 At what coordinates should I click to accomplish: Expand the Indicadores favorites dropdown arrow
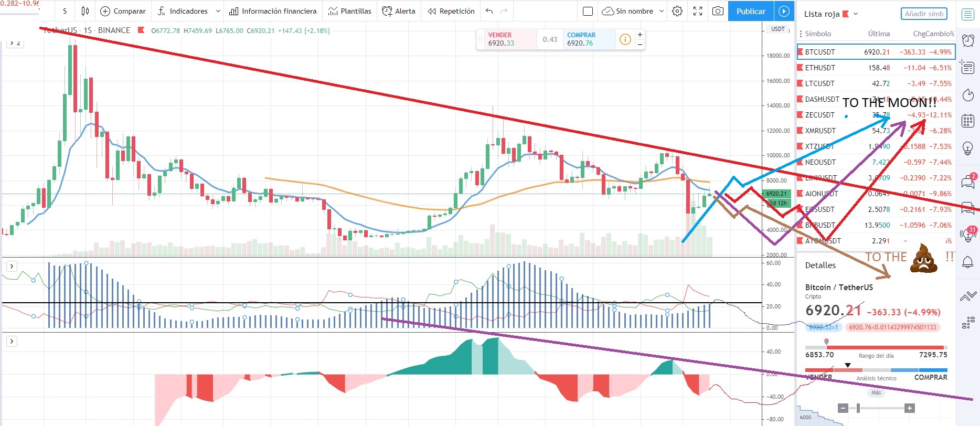218,11
